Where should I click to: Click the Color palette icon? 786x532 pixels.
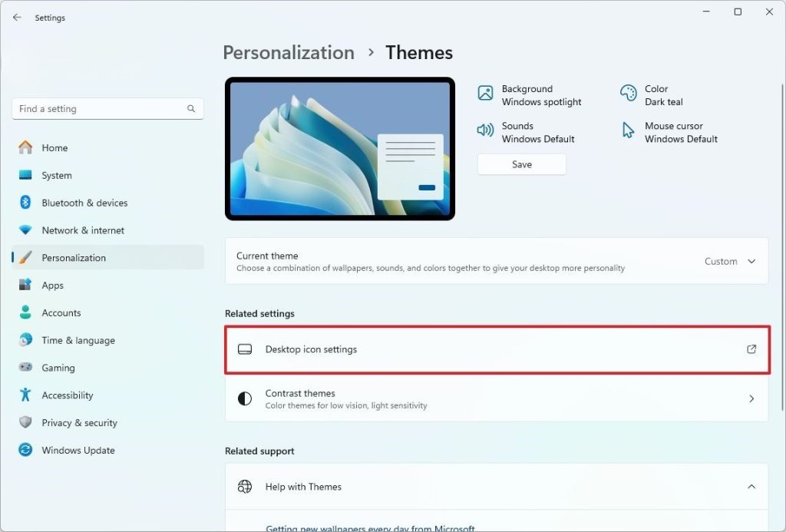(x=629, y=94)
